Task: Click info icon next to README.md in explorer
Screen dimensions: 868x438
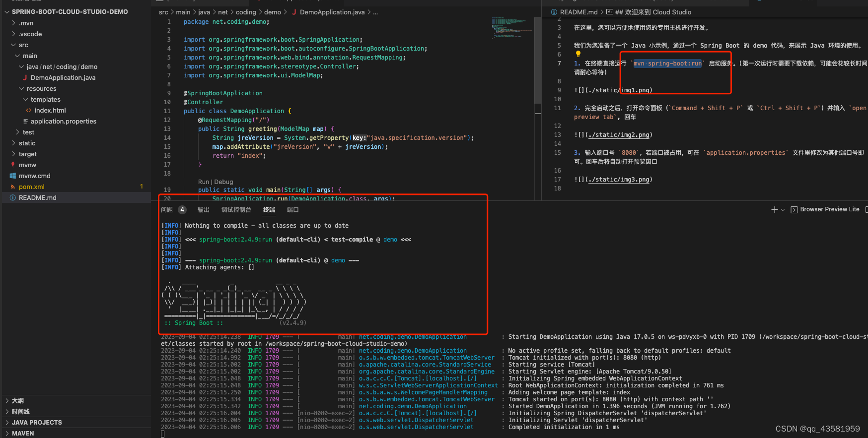Action: coord(13,197)
